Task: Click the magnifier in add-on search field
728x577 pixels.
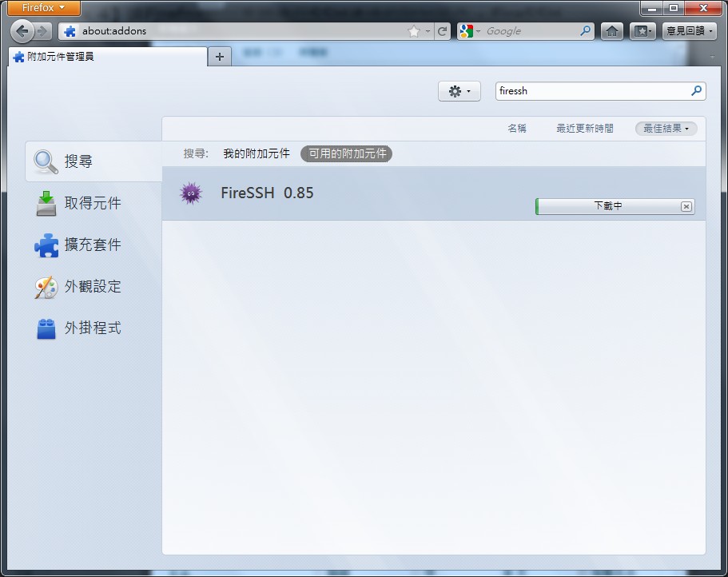Action: pyautogui.click(x=696, y=90)
